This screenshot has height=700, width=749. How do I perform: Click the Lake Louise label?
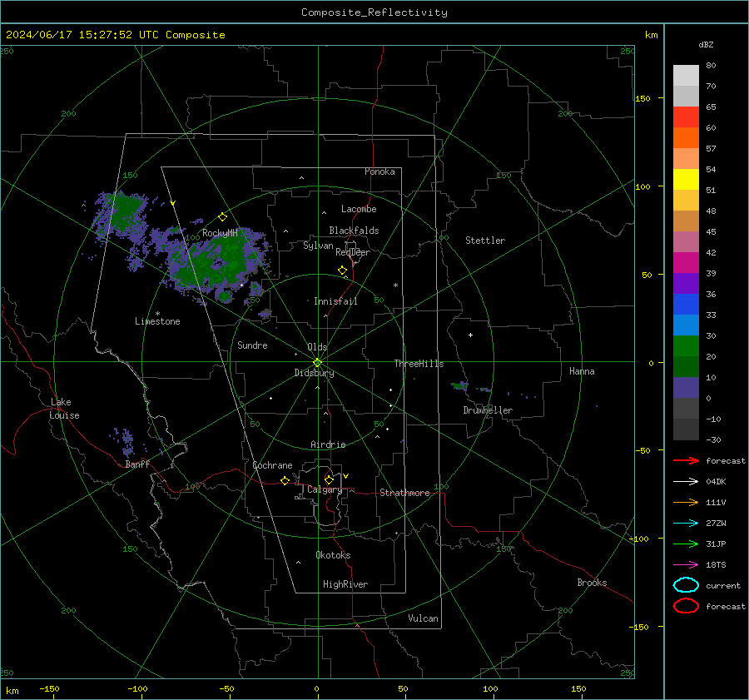pos(64,409)
